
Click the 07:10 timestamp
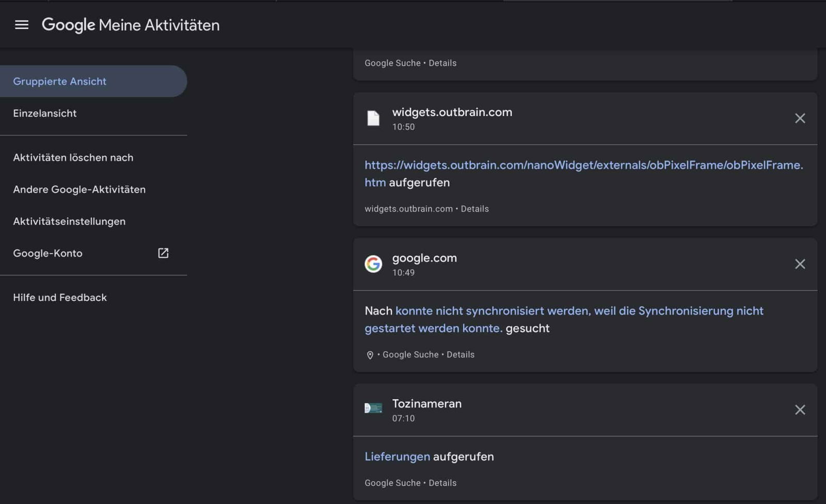coord(403,418)
